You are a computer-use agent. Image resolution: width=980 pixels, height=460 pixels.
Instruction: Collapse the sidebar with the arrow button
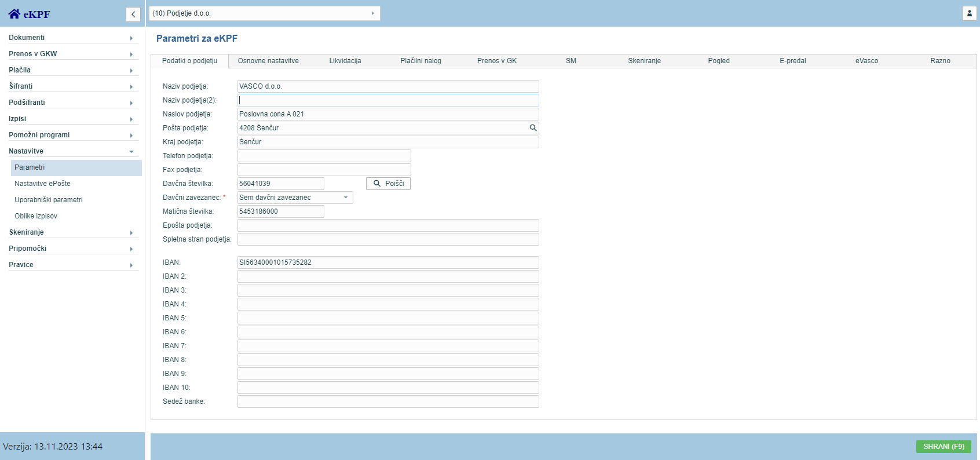(133, 14)
